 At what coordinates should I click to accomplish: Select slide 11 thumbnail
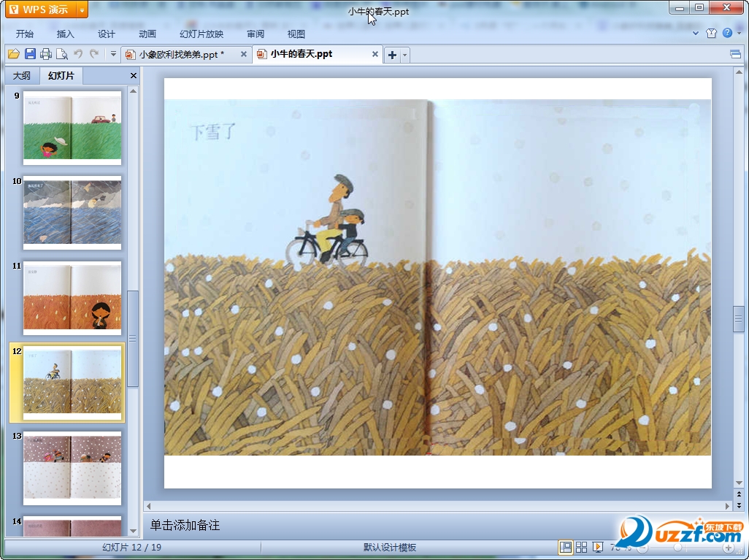(x=72, y=298)
